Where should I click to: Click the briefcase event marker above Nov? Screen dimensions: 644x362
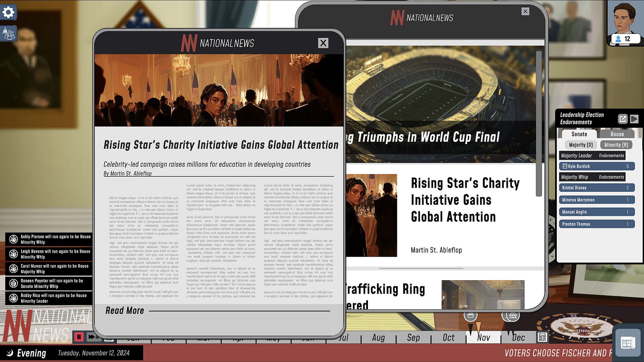(x=470, y=315)
